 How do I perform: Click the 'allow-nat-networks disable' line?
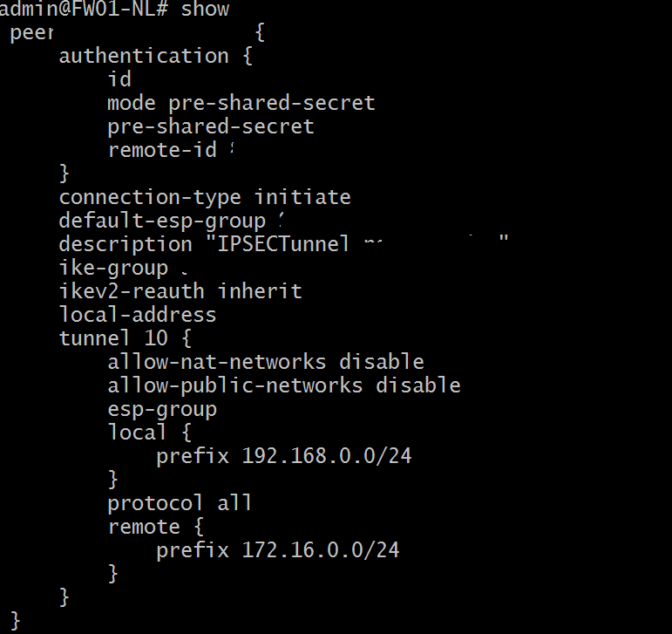pos(266,362)
